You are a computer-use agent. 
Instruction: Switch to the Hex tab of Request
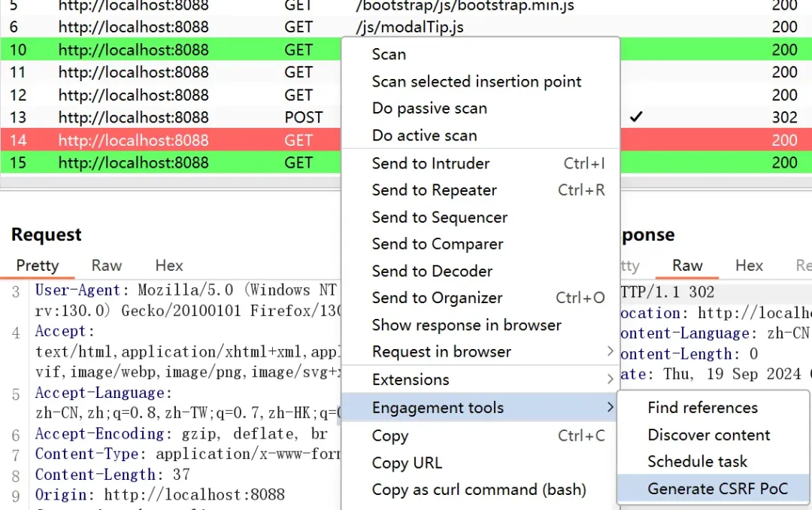point(168,265)
